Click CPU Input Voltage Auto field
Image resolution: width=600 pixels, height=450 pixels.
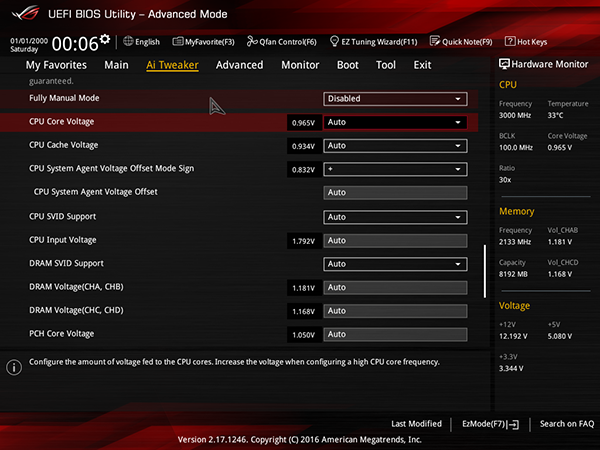[x=395, y=241]
